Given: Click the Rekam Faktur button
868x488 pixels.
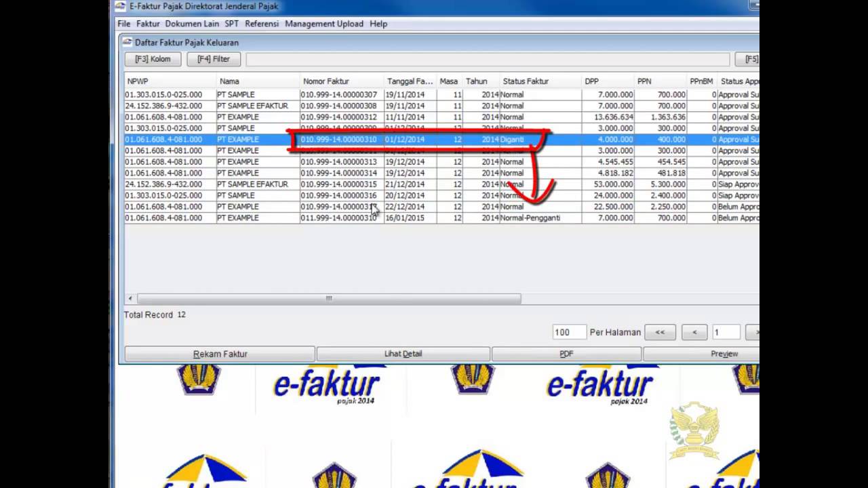Looking at the screenshot, I should click(220, 354).
